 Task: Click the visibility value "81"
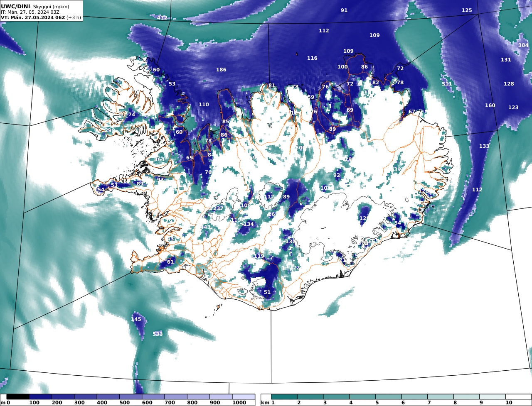[x=272, y=86]
